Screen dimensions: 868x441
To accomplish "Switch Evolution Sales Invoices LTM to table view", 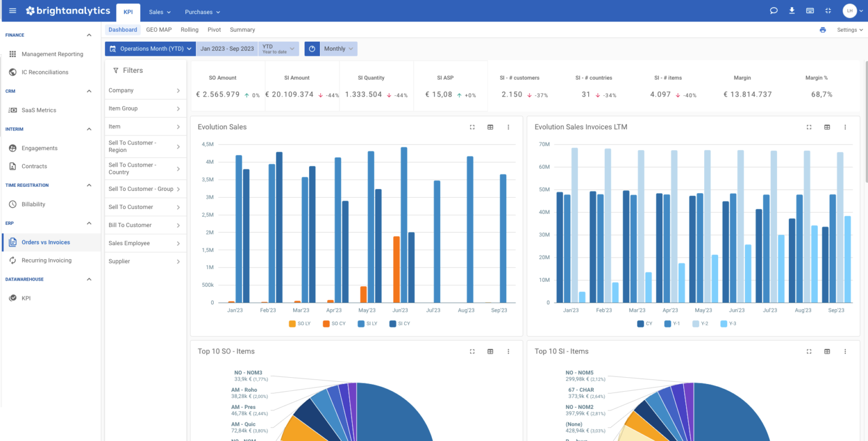I will coord(827,127).
